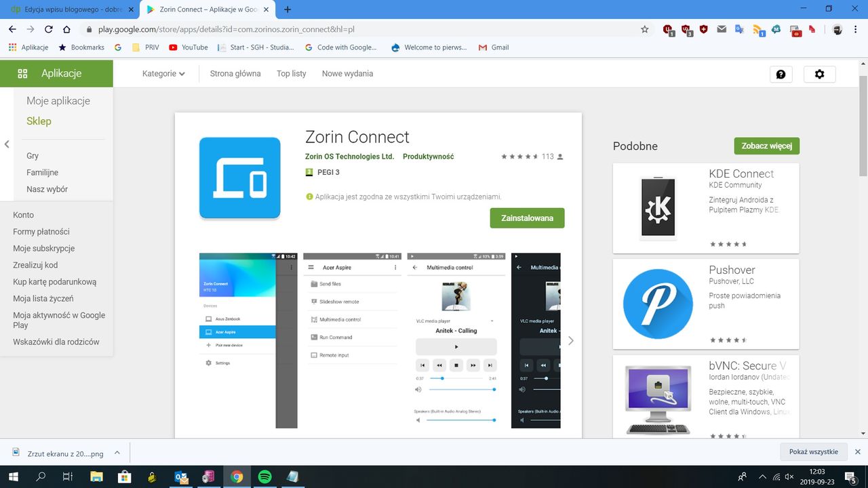Open the Gry category link
Screen dimensions: 868x488
point(33,156)
